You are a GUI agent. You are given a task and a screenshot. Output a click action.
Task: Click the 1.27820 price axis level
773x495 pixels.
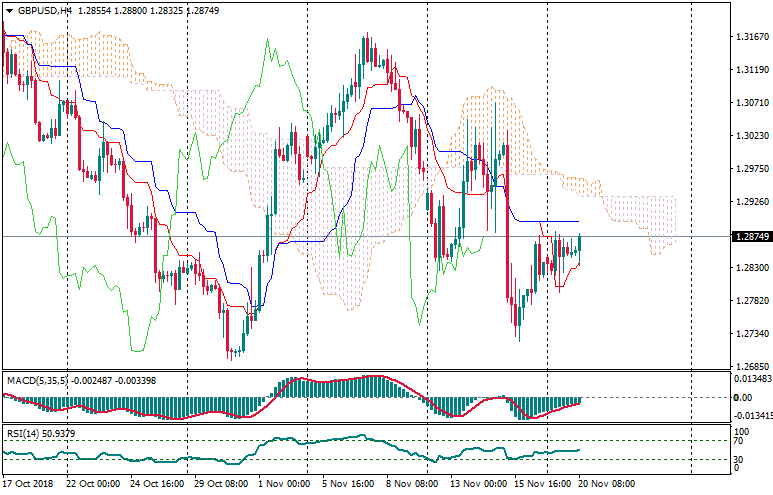pos(750,301)
